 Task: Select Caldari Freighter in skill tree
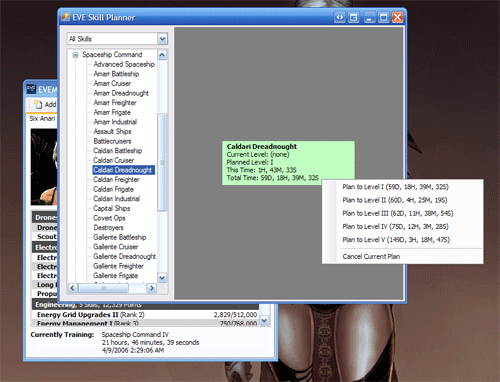click(x=116, y=180)
